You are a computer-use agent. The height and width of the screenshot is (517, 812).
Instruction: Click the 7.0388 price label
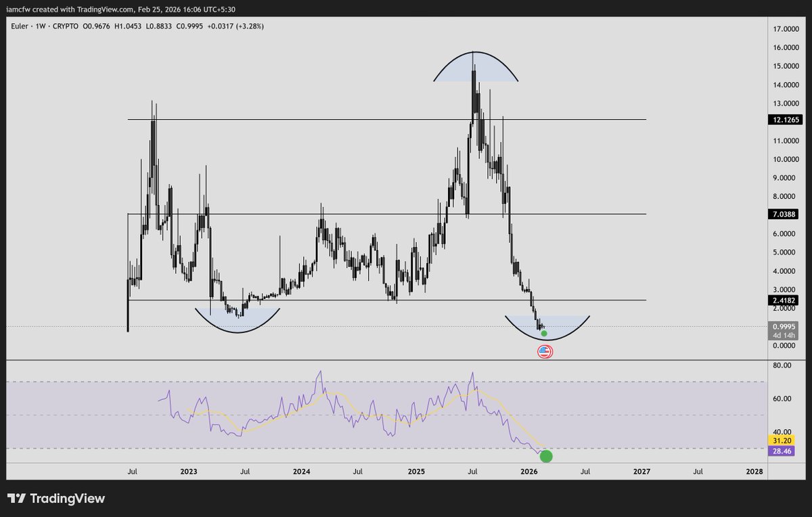[785, 214]
